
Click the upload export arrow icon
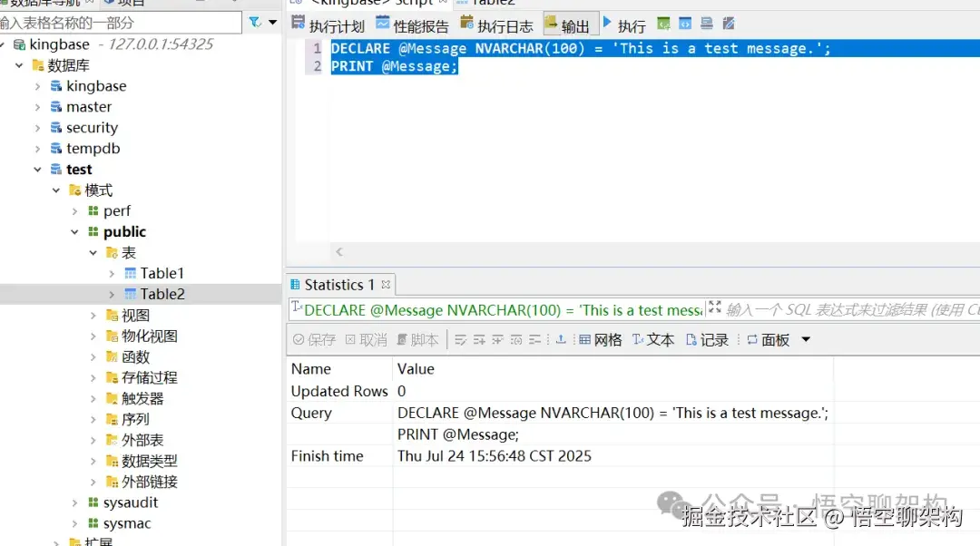point(561,339)
